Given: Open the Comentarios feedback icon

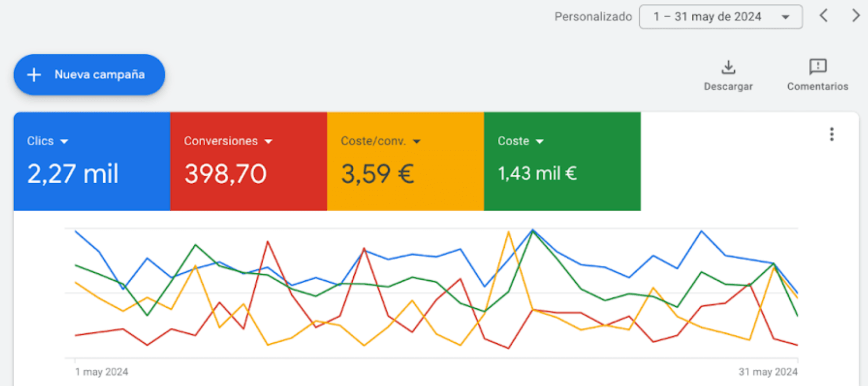Looking at the screenshot, I should [x=817, y=67].
